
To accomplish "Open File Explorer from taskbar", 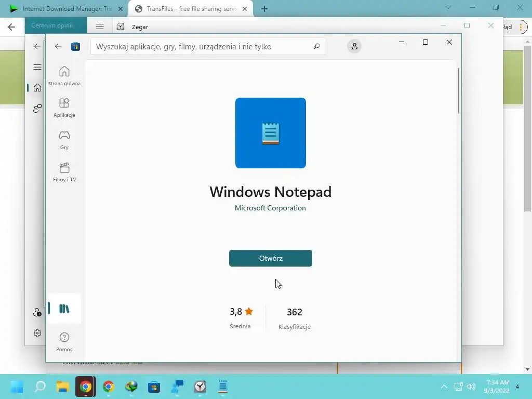I will [x=63, y=387].
